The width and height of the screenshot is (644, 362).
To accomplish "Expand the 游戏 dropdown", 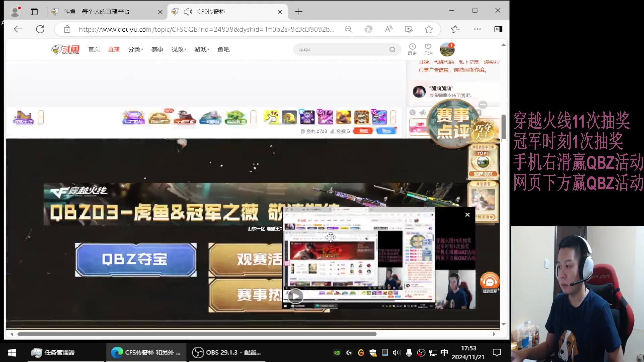I will [202, 49].
